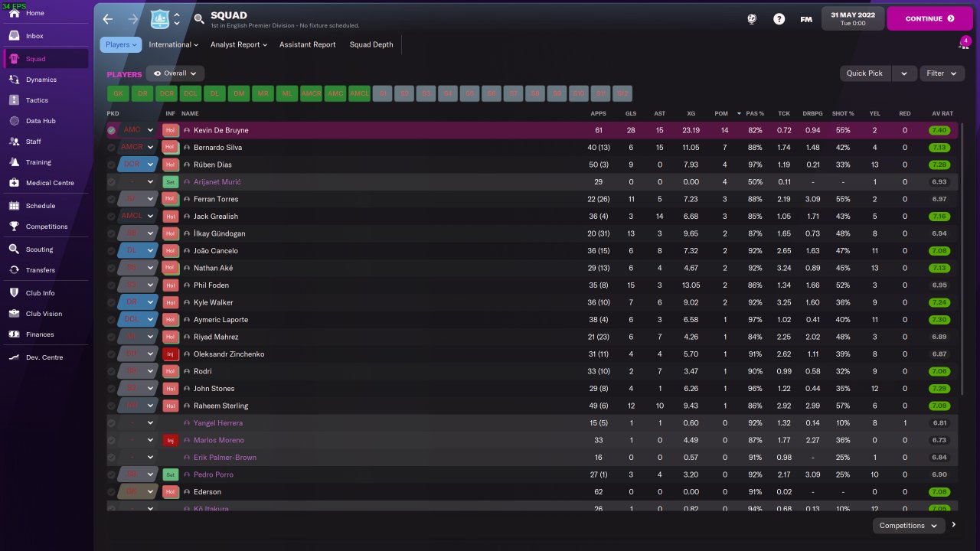Switch to the Squad Depth tab
The image size is (980, 551).
pos(371,44)
